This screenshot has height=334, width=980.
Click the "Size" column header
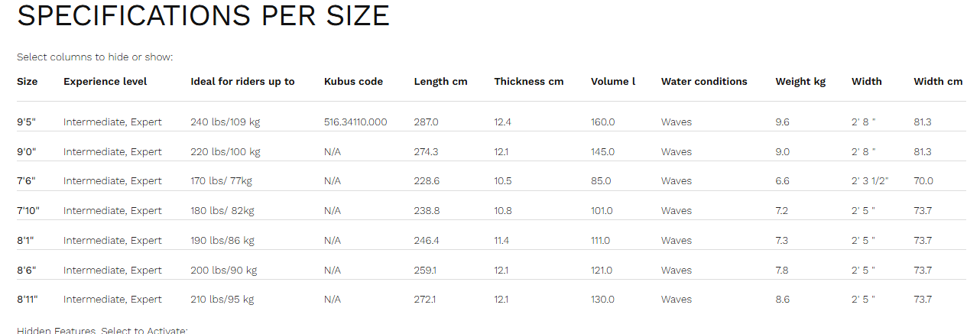pyautogui.click(x=27, y=82)
